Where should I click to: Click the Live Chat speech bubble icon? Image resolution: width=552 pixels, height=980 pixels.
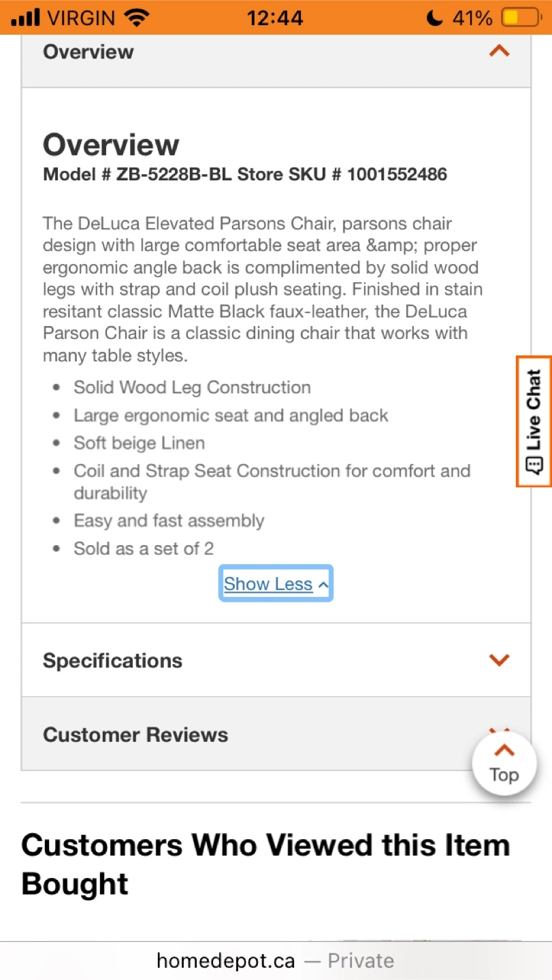click(x=534, y=465)
